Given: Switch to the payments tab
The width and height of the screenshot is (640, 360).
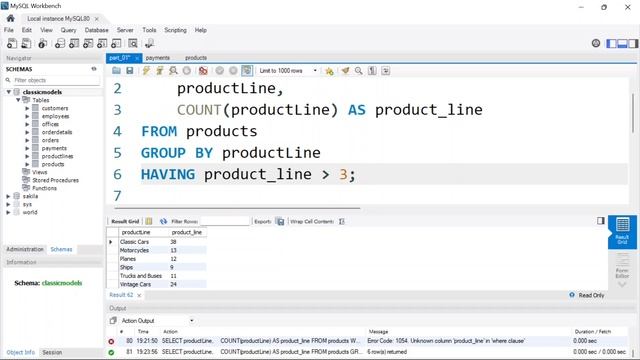Looking at the screenshot, I should click(158, 58).
